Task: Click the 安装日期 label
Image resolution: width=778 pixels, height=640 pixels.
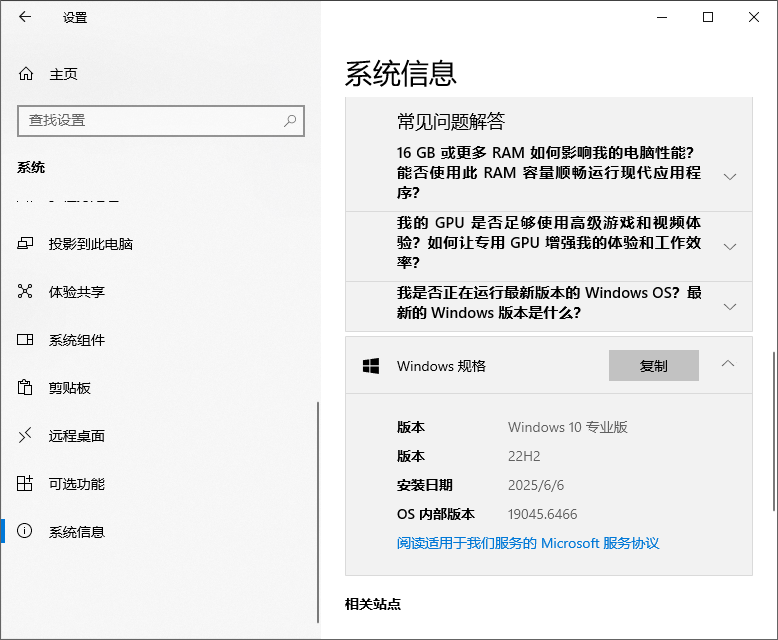Action: click(425, 485)
